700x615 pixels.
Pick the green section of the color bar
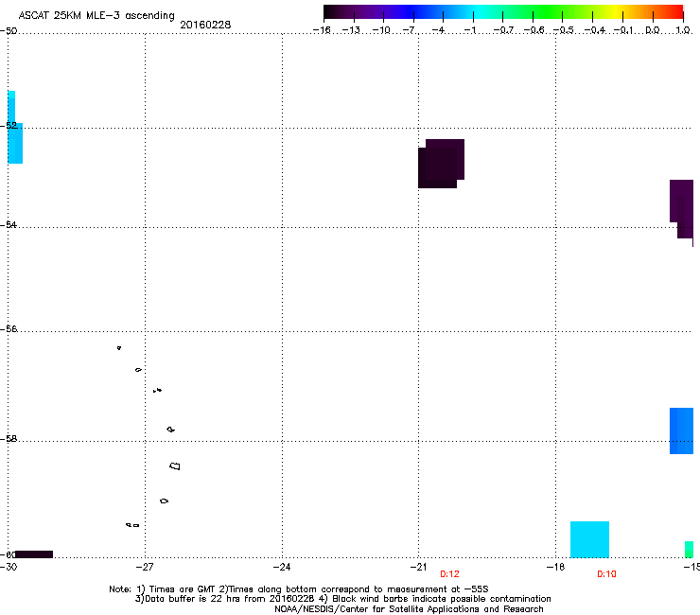549,12
